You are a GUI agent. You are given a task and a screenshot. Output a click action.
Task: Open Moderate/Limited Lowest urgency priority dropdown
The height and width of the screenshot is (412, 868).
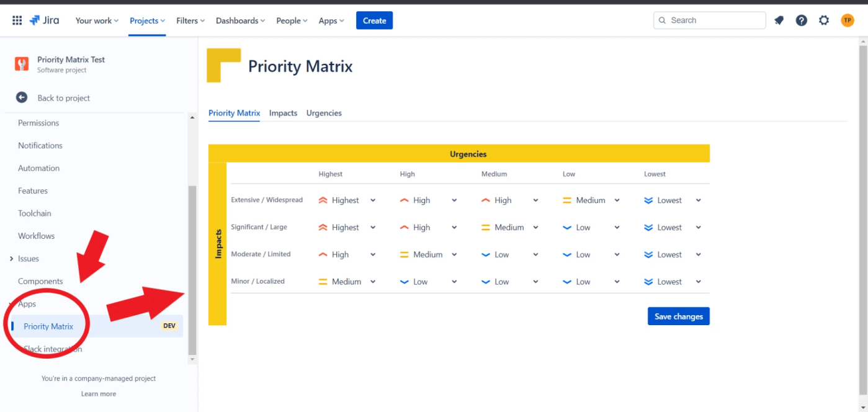(673, 254)
